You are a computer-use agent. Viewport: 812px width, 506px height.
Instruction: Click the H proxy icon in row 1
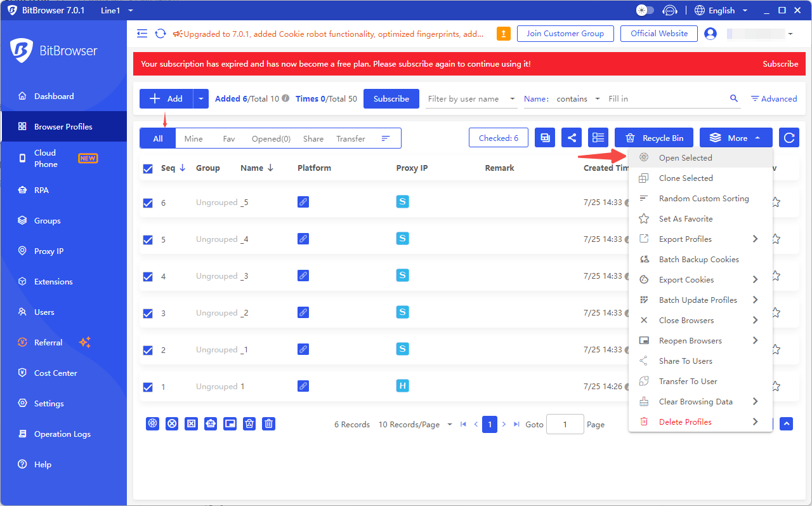(x=402, y=385)
